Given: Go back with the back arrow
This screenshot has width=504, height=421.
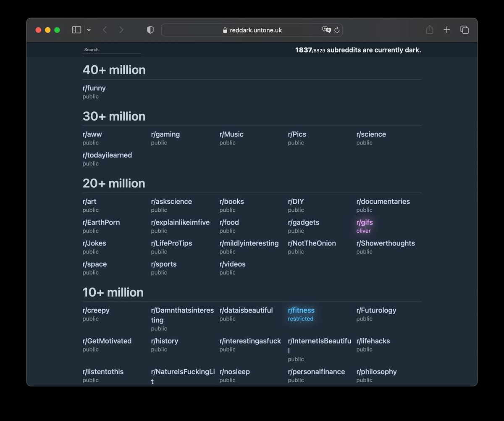Looking at the screenshot, I should point(105,30).
